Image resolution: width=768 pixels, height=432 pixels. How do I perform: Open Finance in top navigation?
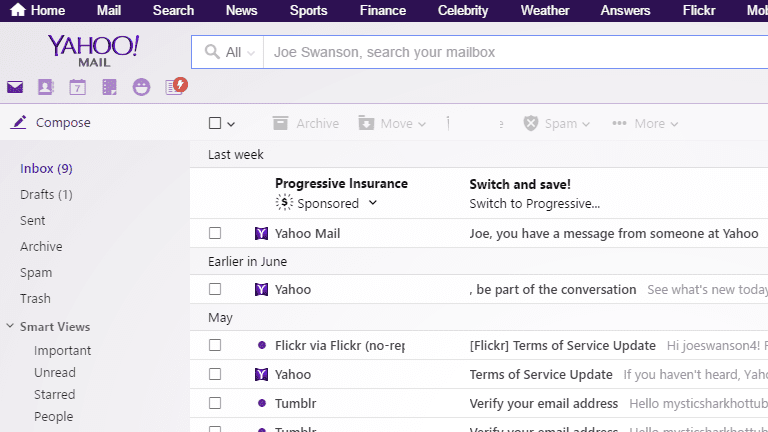383,10
